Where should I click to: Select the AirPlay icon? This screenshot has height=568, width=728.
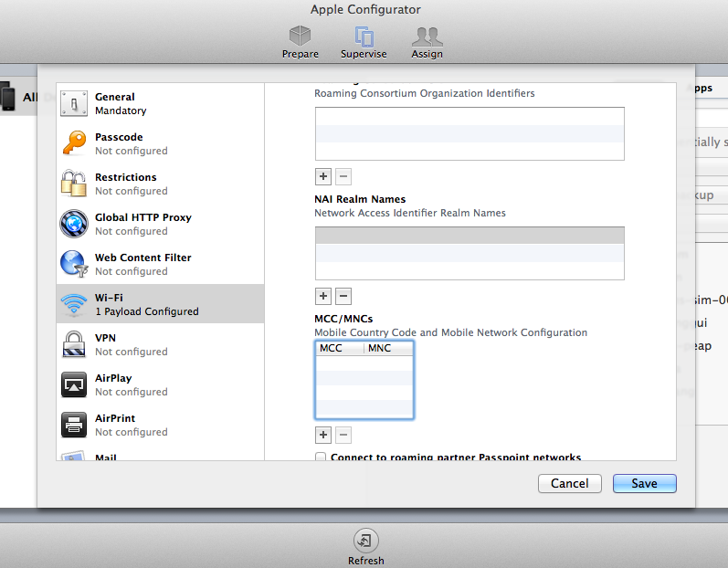[x=74, y=384]
